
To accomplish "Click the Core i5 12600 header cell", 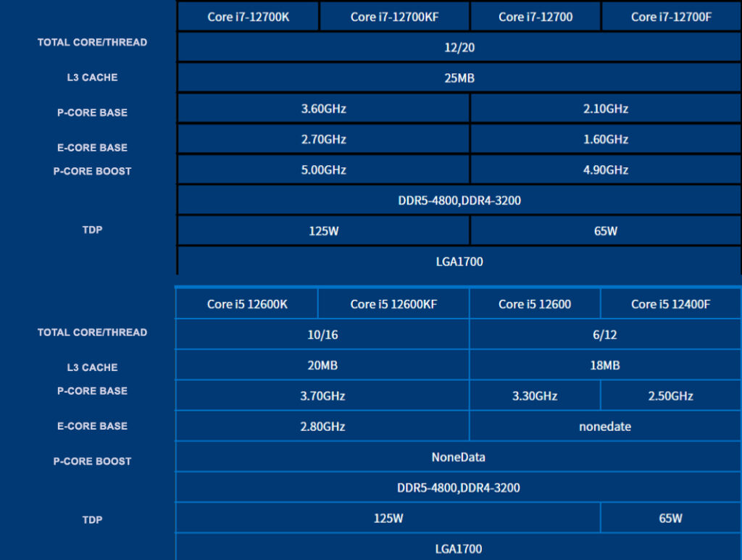I will coord(535,304).
